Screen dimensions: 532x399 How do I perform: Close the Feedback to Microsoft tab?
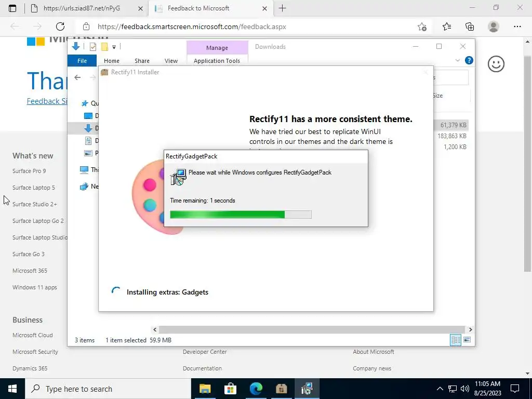pos(264,8)
